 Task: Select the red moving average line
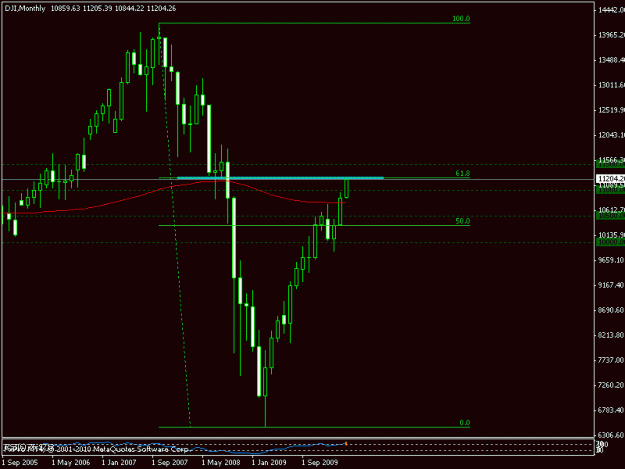[174, 197]
